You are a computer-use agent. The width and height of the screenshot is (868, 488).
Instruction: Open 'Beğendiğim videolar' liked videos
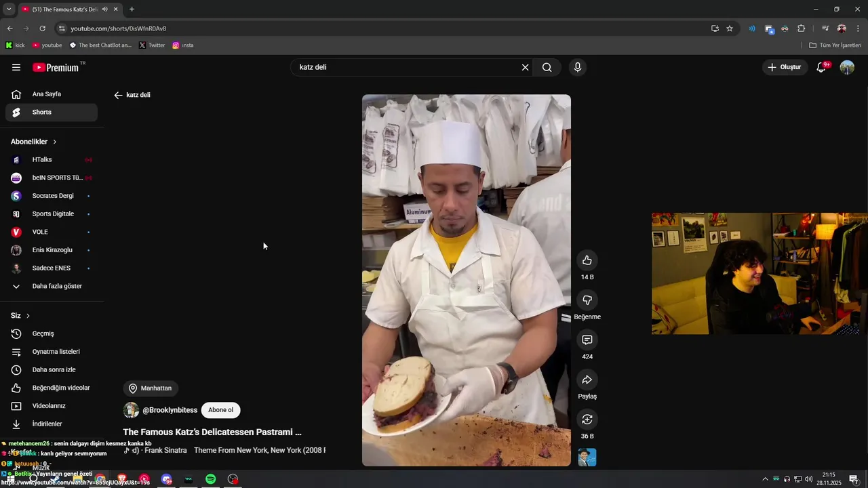point(52,388)
